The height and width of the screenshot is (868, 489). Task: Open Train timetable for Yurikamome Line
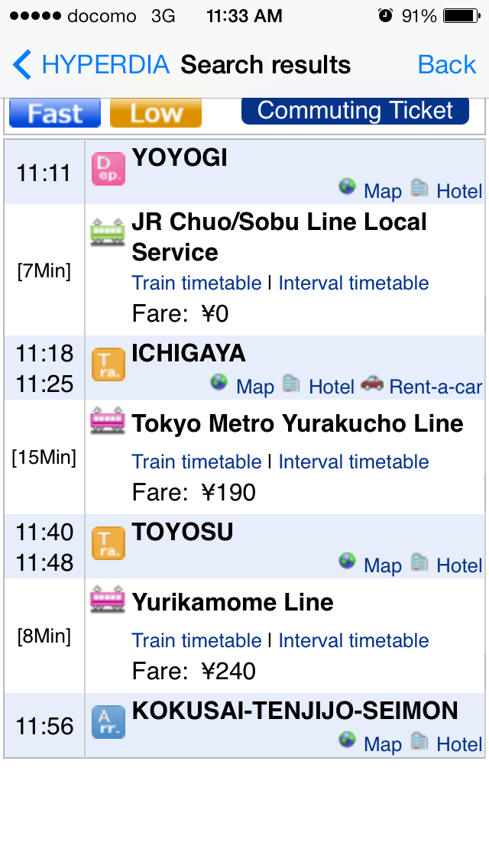[x=196, y=641]
